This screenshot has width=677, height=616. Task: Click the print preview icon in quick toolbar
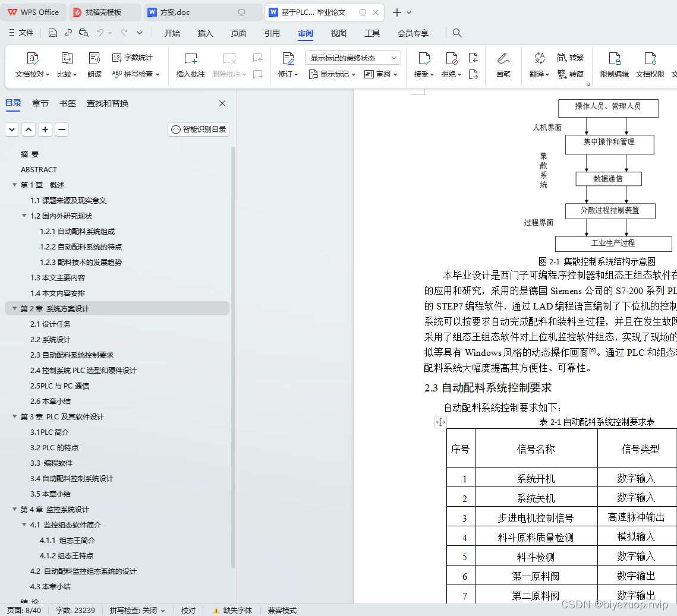tap(84, 33)
